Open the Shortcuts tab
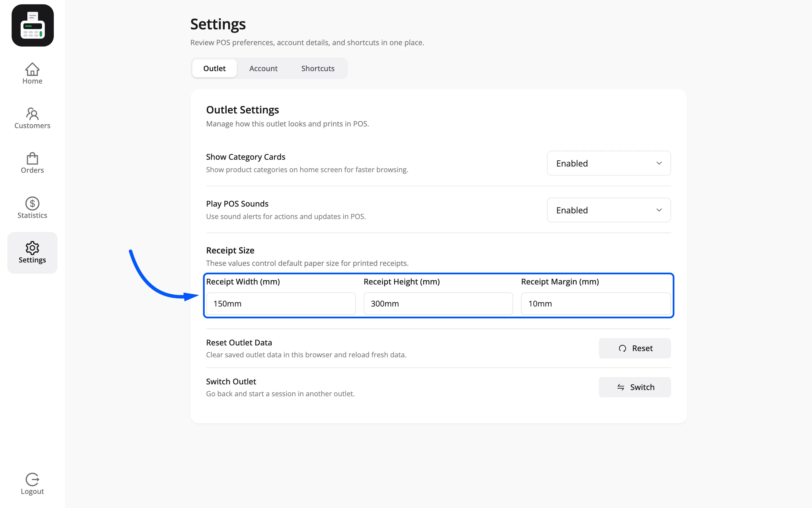 [318, 68]
